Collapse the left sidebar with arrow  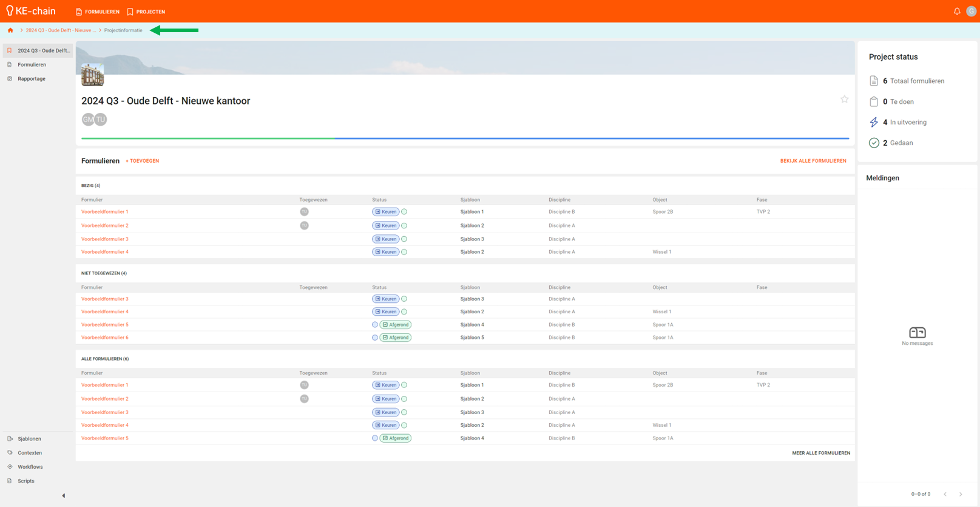[64, 495]
